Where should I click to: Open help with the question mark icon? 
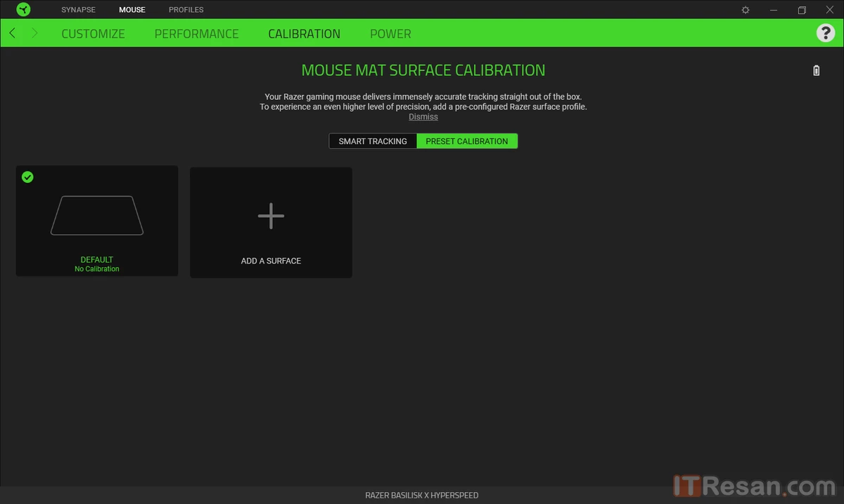click(824, 33)
